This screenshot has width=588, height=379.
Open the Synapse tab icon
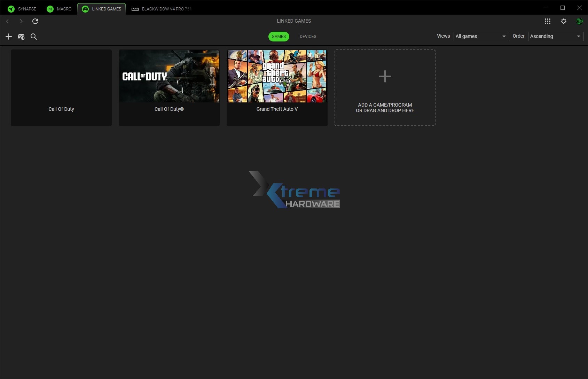(x=11, y=9)
